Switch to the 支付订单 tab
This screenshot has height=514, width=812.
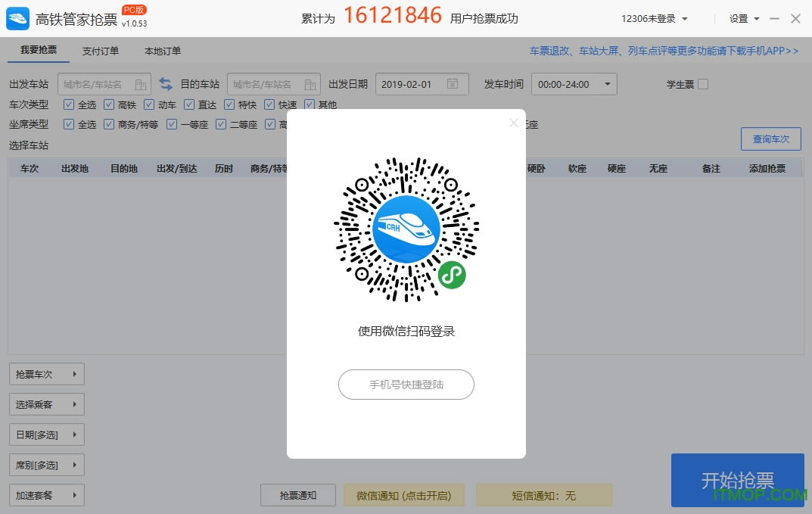pos(101,51)
